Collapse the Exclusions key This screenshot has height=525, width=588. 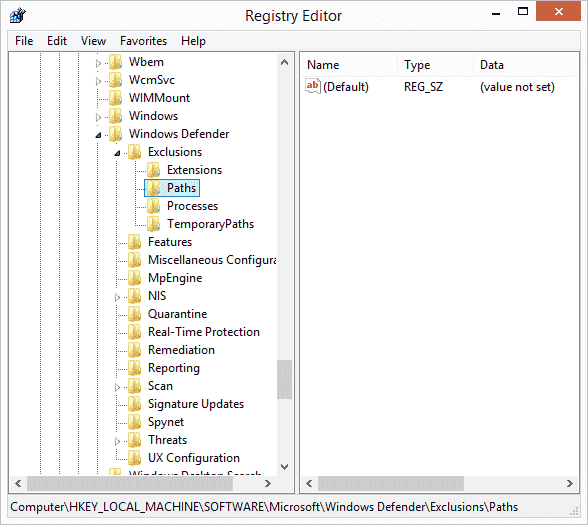(x=117, y=153)
